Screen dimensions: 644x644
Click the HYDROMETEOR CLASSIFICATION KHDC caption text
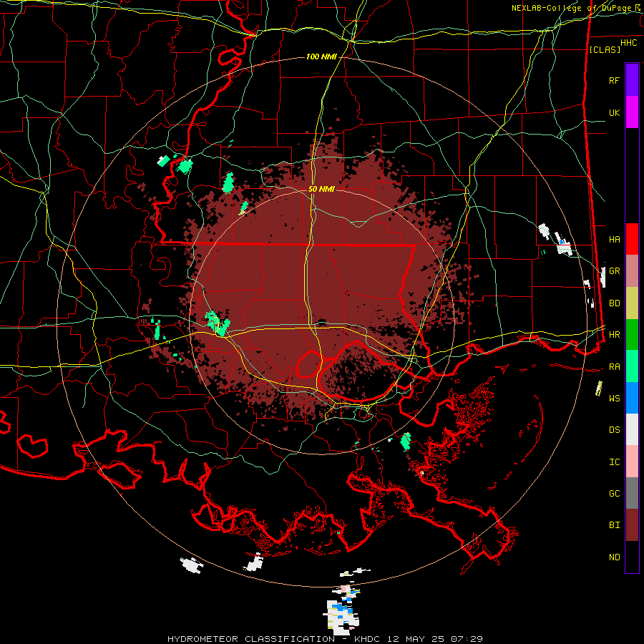point(325,639)
